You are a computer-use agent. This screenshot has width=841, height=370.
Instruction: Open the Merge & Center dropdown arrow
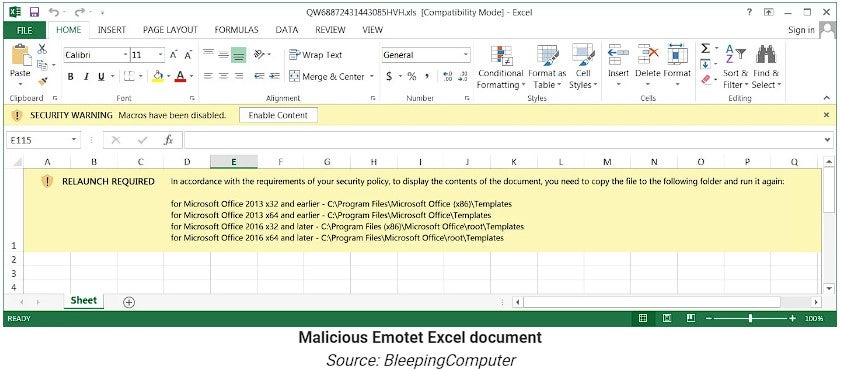(372, 77)
